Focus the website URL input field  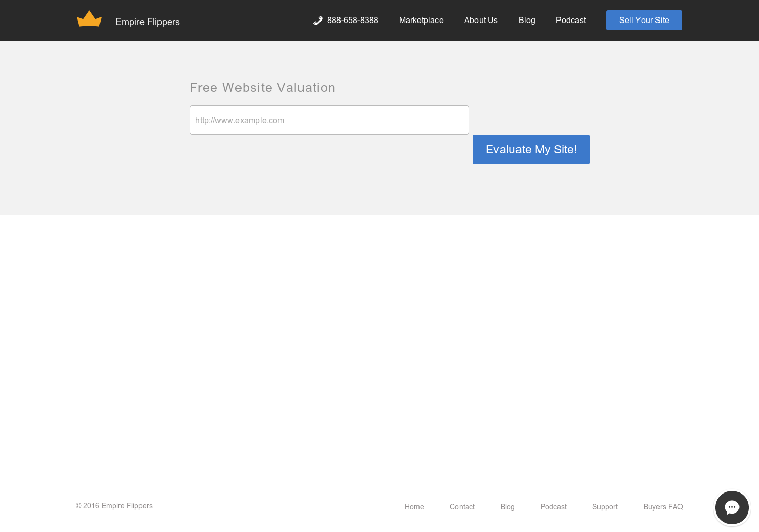pyautogui.click(x=329, y=120)
